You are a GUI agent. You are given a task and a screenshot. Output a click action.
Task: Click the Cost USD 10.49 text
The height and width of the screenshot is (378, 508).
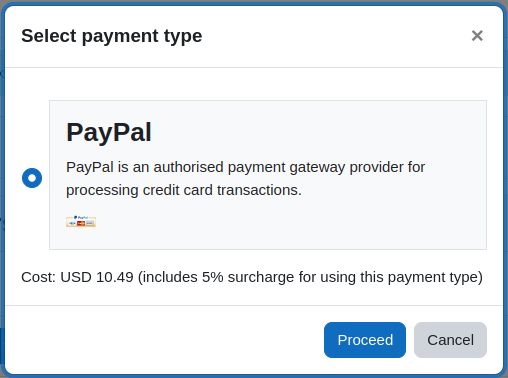click(77, 277)
